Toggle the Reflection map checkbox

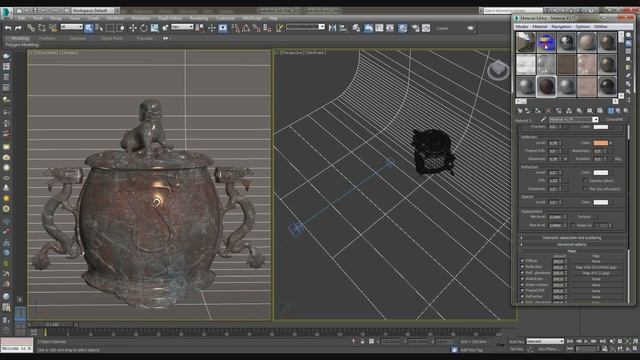[x=522, y=267]
